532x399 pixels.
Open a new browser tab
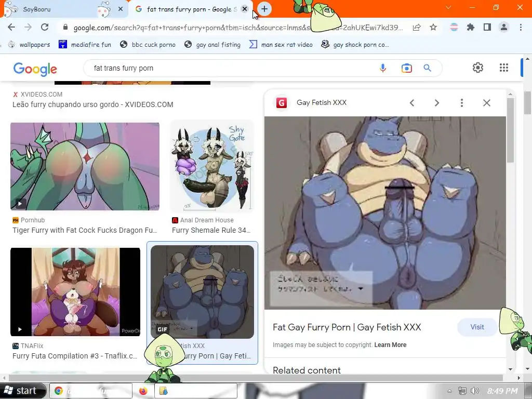coord(264,9)
